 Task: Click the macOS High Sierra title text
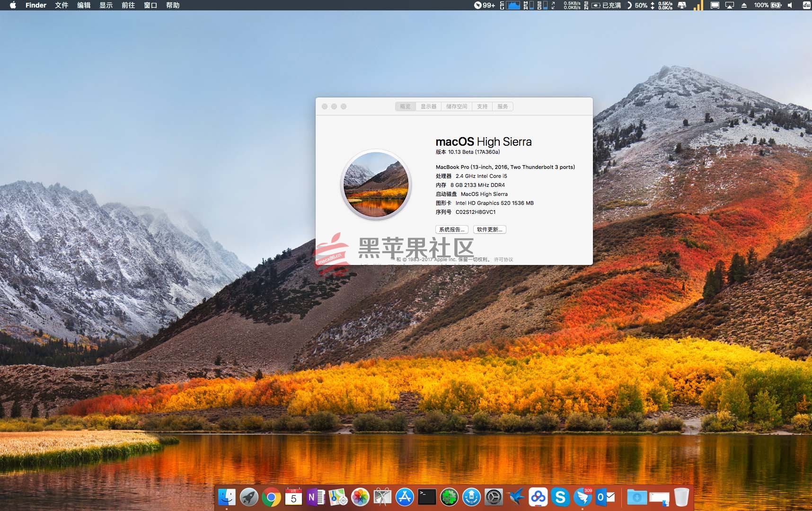point(484,141)
